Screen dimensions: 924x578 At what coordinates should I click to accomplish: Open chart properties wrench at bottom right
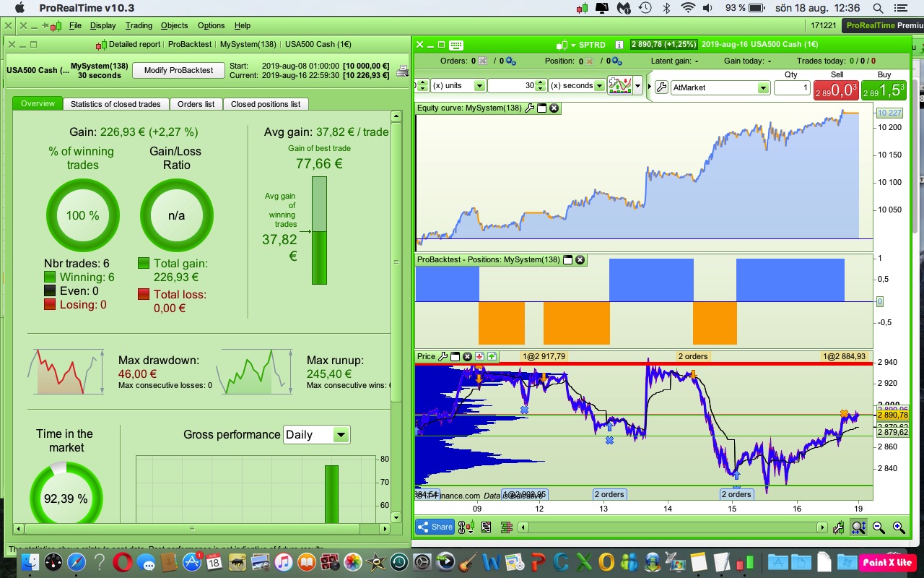[839, 527]
